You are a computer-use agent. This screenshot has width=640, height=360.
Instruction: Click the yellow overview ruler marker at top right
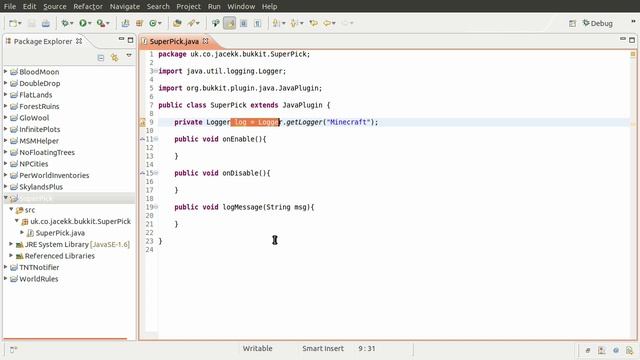pyautogui.click(x=633, y=54)
